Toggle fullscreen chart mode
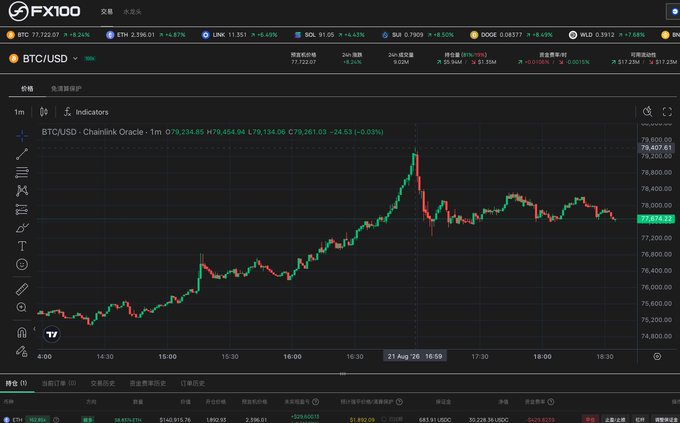 [x=667, y=112]
